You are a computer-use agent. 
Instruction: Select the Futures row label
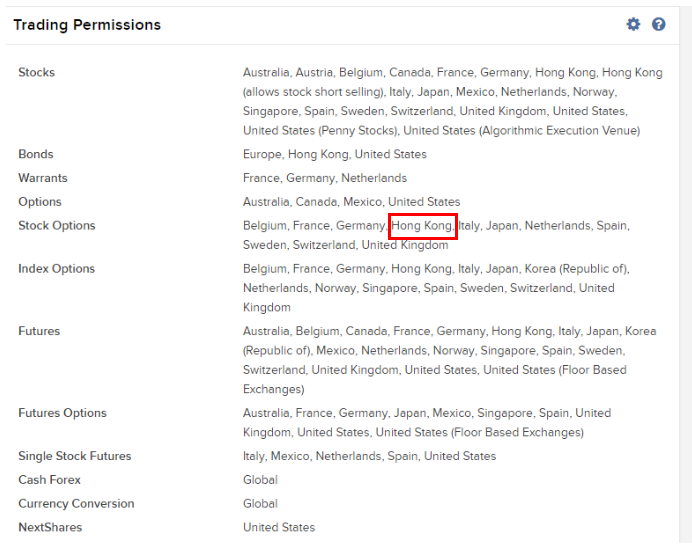tap(39, 331)
